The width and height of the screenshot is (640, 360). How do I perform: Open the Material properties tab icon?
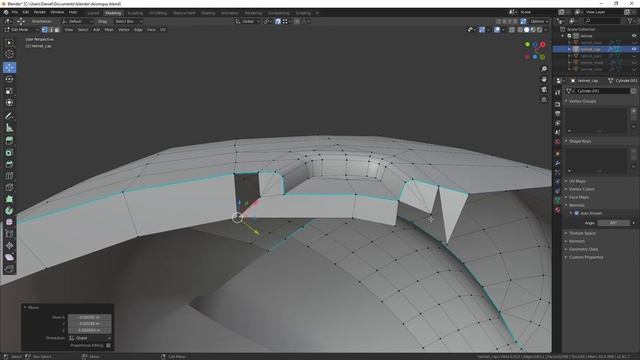[x=557, y=210]
